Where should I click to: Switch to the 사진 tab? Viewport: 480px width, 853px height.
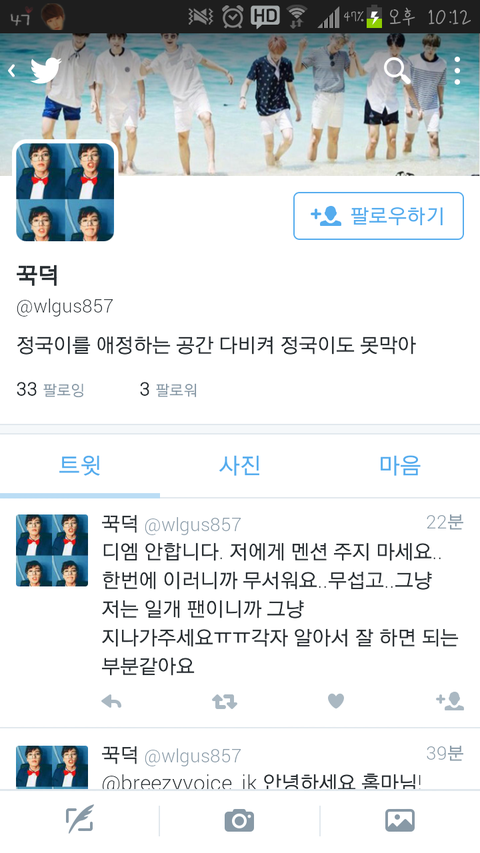240,466
